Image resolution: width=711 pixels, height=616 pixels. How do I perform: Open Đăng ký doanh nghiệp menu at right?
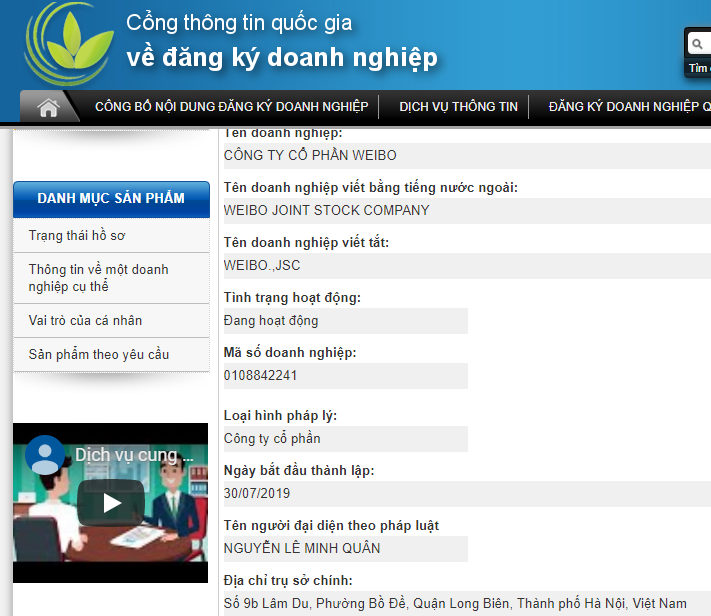[629, 107]
